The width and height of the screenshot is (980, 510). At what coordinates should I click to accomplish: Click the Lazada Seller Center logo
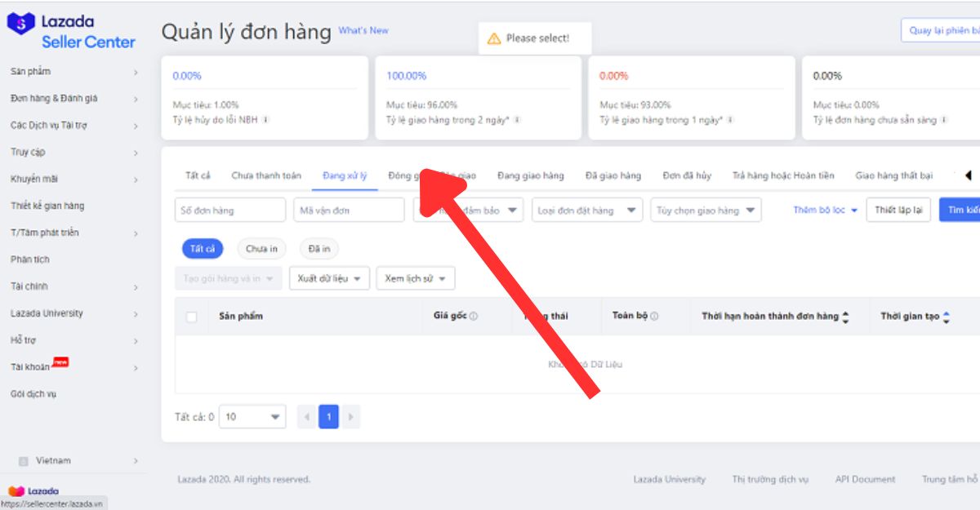pos(71,32)
